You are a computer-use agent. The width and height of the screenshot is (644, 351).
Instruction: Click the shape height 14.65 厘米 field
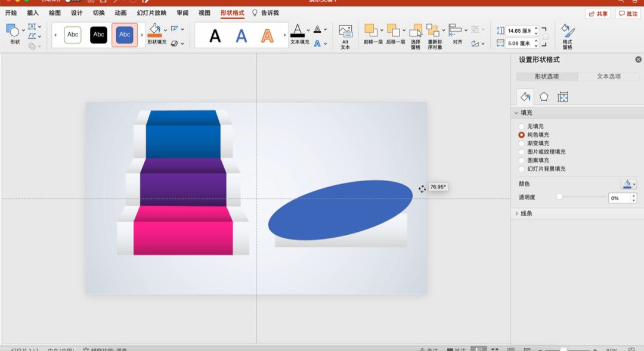click(x=519, y=31)
